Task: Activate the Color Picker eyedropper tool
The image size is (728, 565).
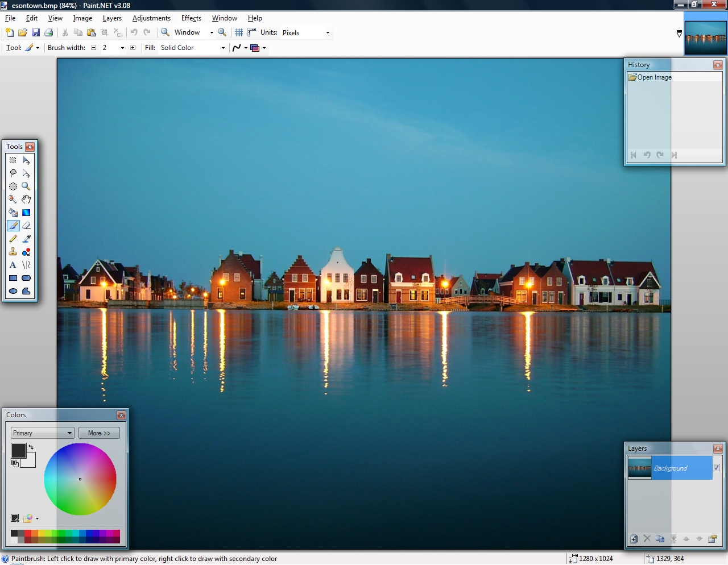Action: click(x=26, y=239)
